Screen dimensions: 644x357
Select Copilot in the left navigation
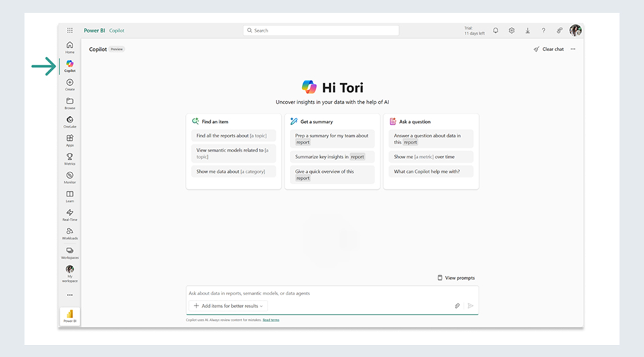[x=70, y=66]
